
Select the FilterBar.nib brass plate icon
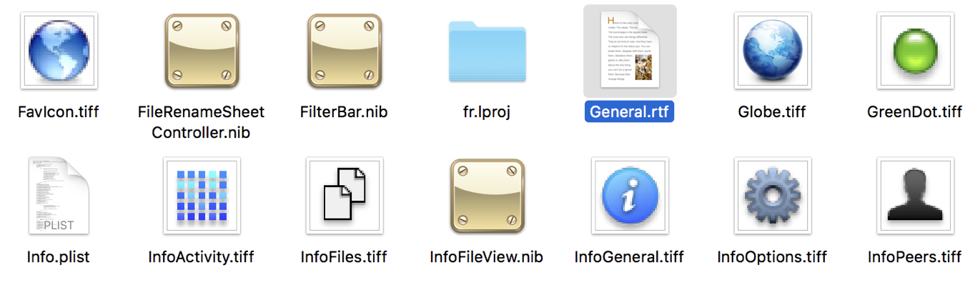(344, 51)
